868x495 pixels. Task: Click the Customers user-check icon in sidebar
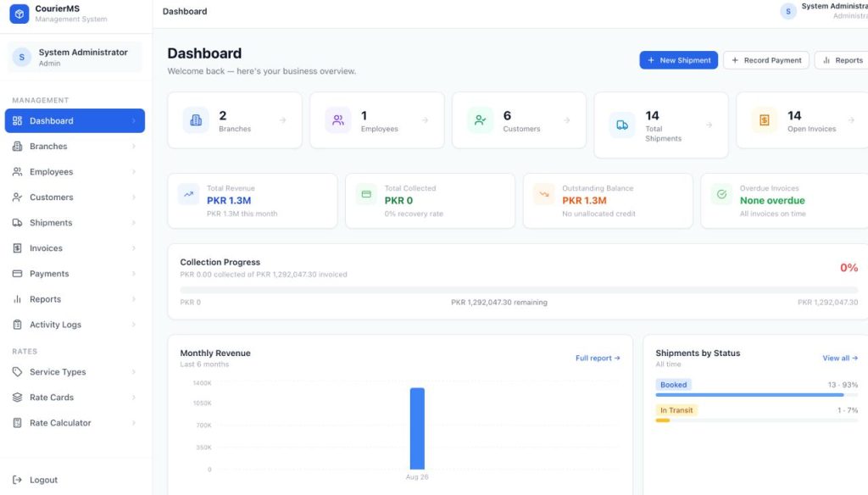click(x=17, y=197)
